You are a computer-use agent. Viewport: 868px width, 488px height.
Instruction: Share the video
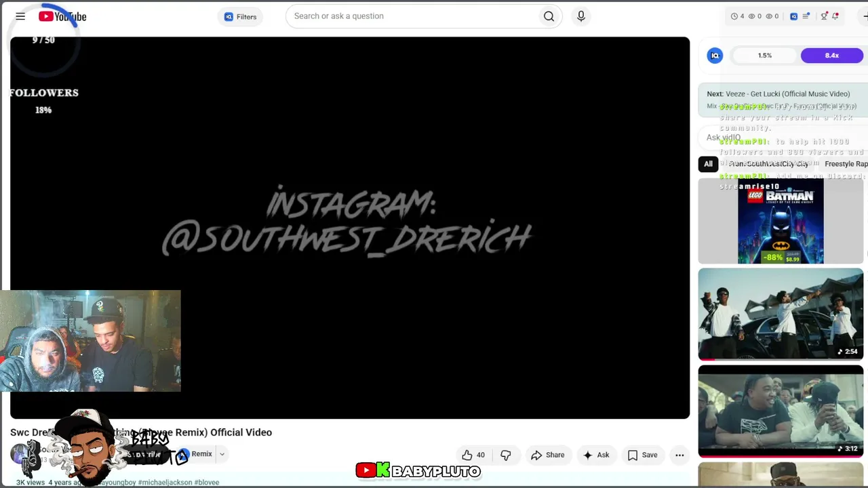(548, 455)
